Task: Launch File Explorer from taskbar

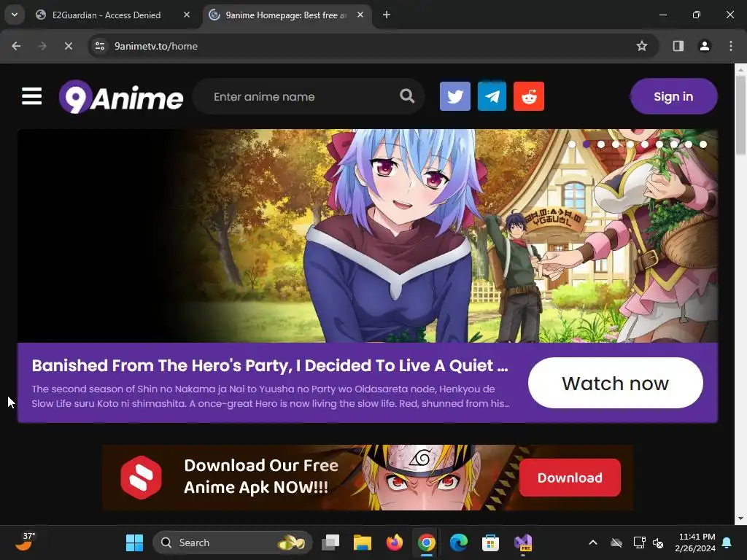Action: [x=362, y=542]
